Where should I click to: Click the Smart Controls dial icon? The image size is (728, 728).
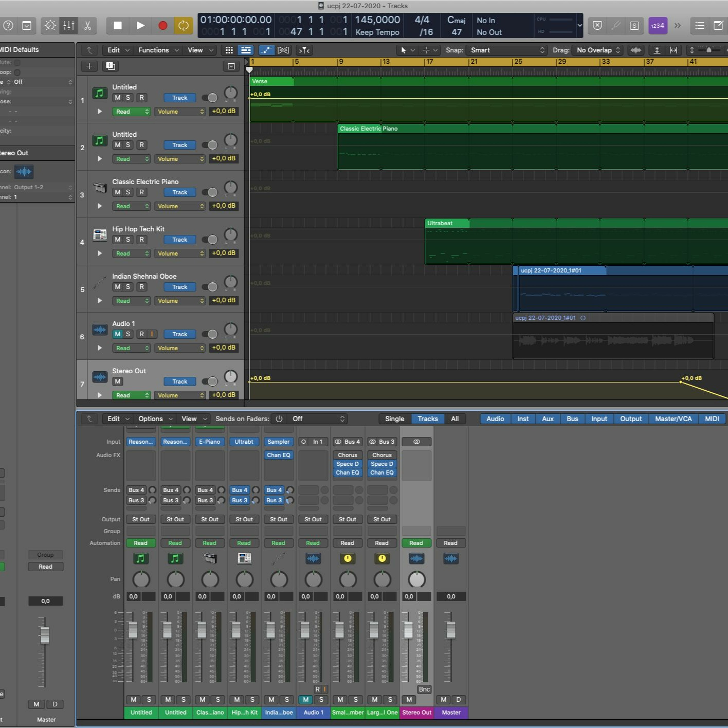click(50, 26)
